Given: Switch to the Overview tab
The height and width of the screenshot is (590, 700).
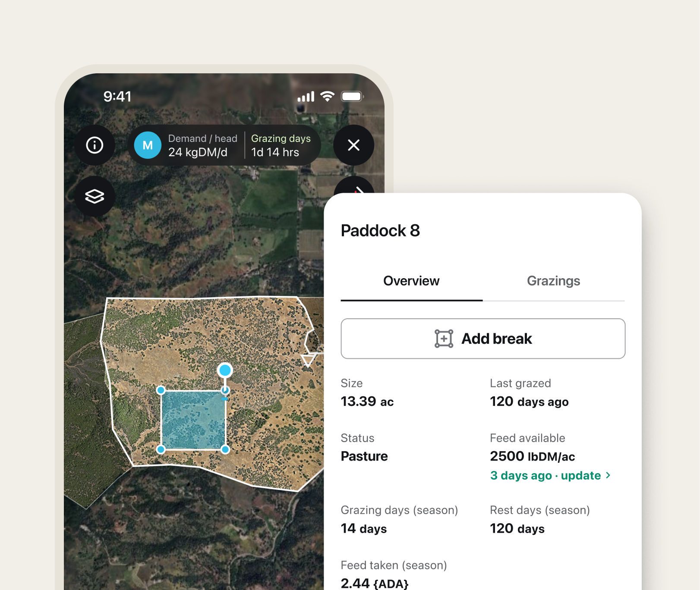Looking at the screenshot, I should point(411,281).
